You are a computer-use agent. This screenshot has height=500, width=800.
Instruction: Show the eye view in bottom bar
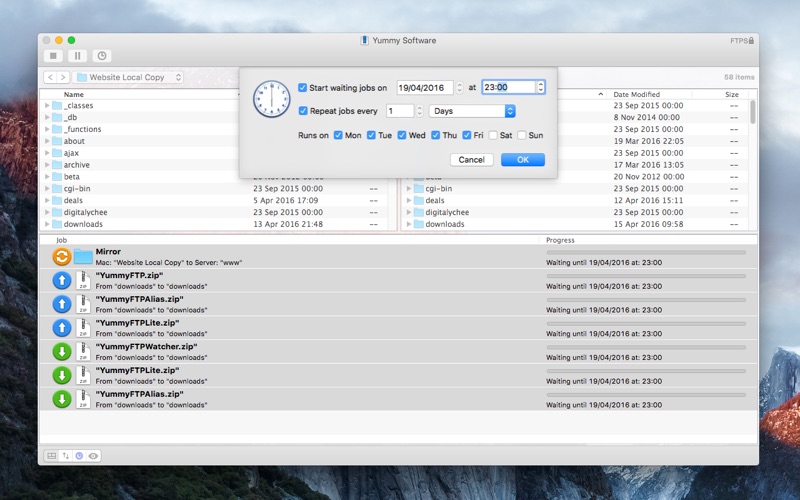point(93,456)
